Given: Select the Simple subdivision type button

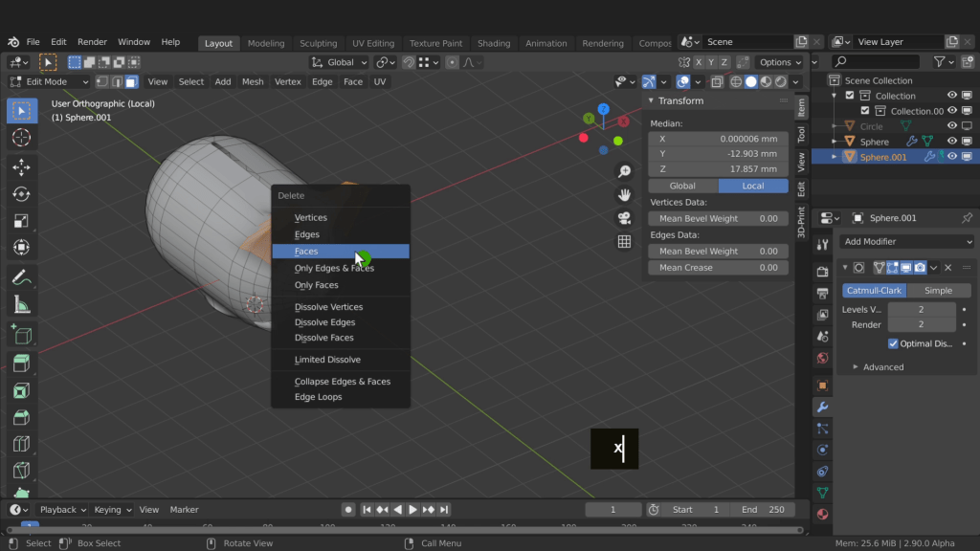Looking at the screenshot, I should pos(938,291).
